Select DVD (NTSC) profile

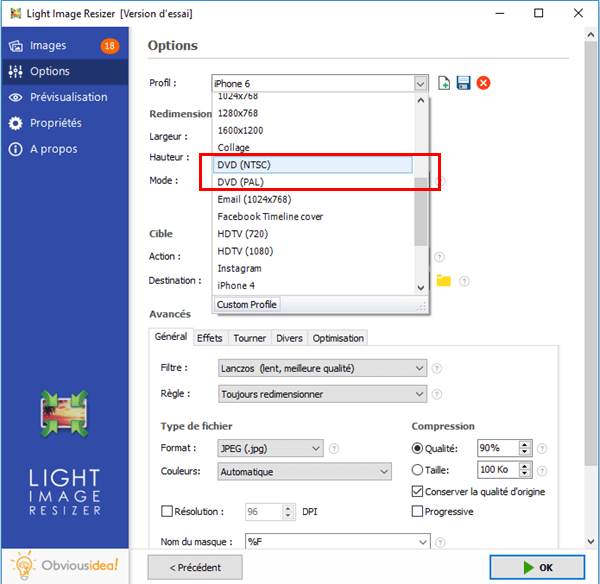(x=313, y=165)
